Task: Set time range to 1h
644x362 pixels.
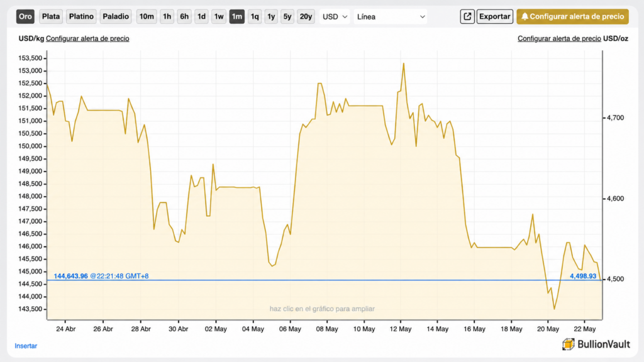Action: [x=167, y=17]
